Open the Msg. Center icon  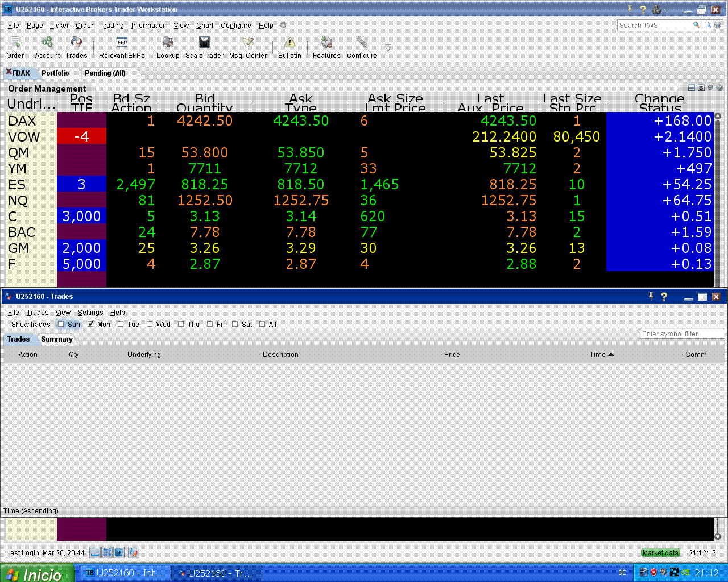tap(248, 47)
